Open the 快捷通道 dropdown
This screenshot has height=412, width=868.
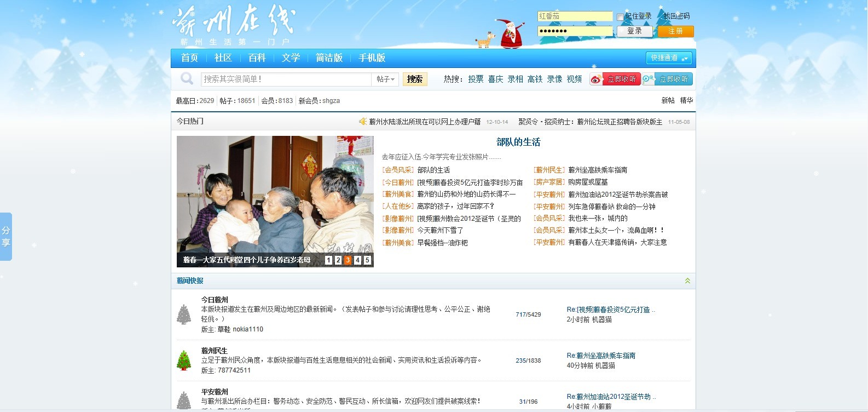[669, 58]
